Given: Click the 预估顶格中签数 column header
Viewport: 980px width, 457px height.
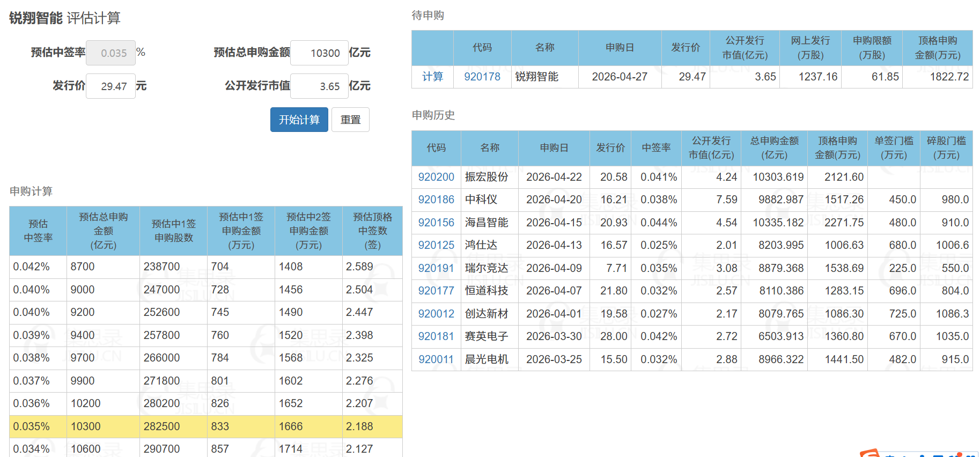Looking at the screenshot, I should 372,231.
